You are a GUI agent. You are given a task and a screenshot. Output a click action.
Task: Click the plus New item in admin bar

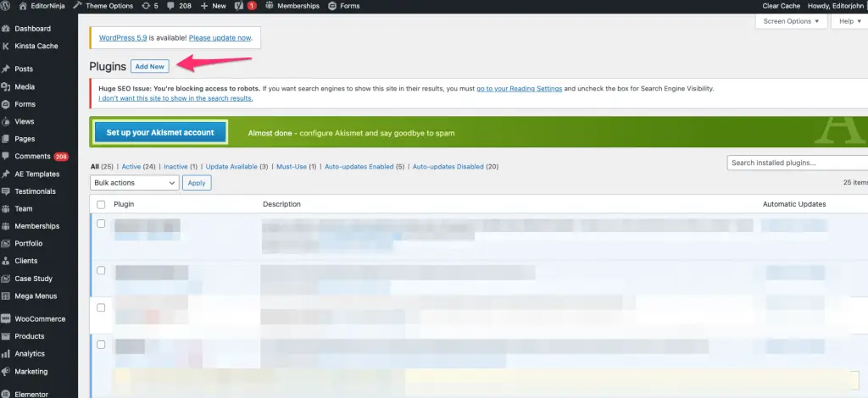click(x=213, y=6)
